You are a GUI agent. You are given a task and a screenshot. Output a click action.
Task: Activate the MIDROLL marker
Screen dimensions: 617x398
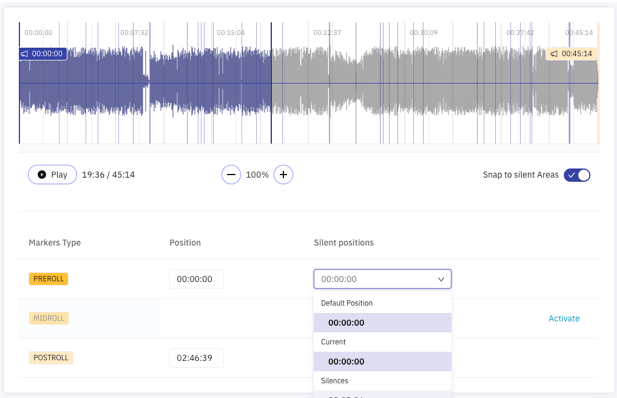(x=564, y=318)
